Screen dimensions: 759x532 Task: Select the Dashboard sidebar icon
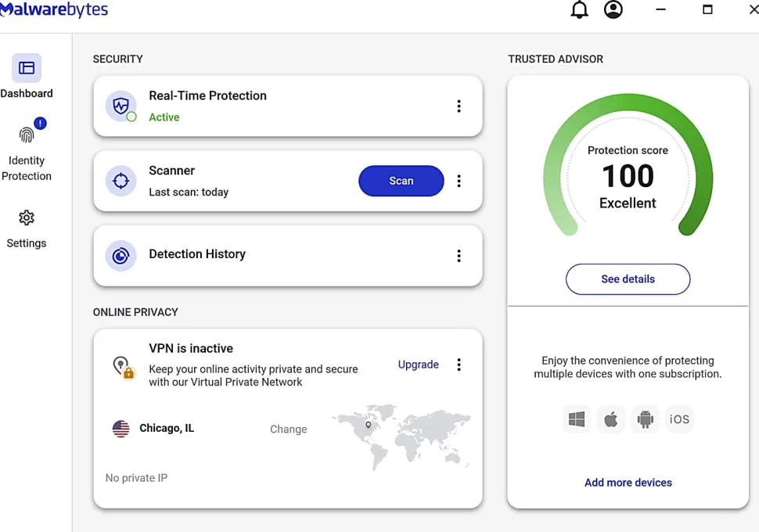[27, 68]
